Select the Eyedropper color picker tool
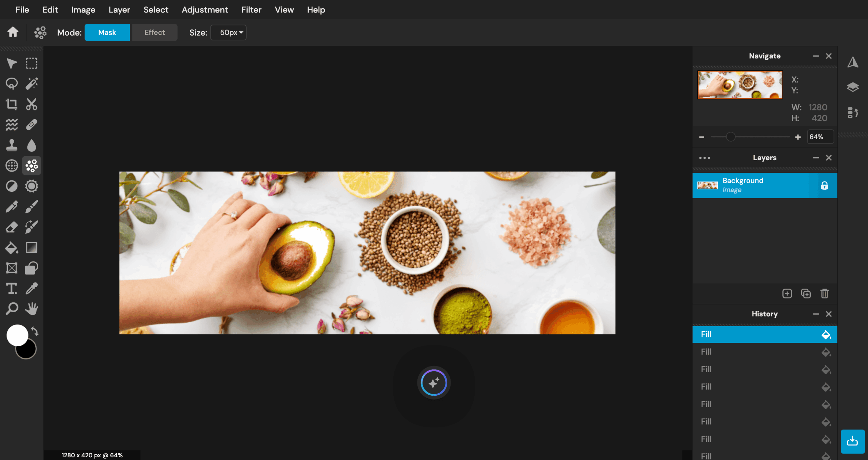This screenshot has width=868, height=460. 32,289
